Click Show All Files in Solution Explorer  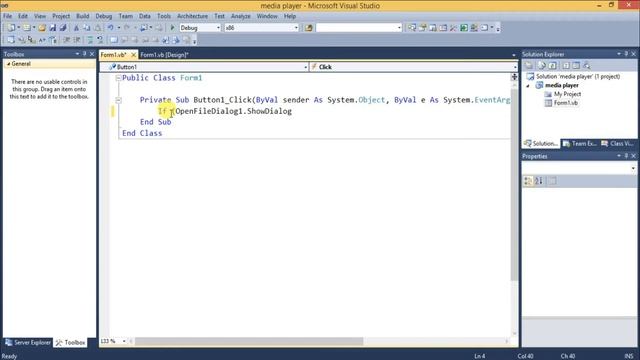(541, 65)
